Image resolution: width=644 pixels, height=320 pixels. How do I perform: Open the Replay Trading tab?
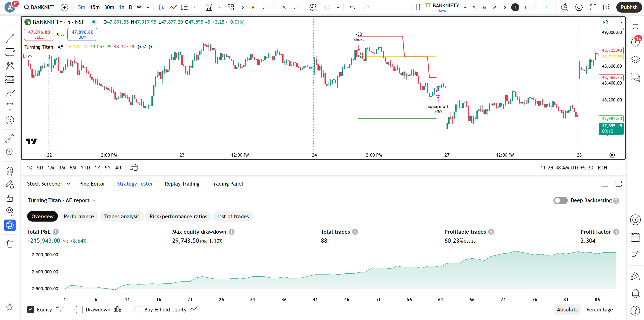(x=182, y=184)
